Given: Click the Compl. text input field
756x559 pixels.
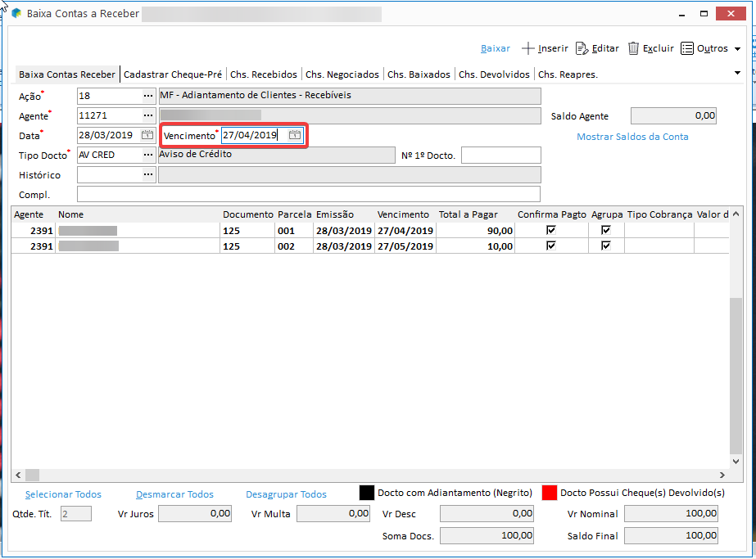Looking at the screenshot, I should [x=308, y=194].
